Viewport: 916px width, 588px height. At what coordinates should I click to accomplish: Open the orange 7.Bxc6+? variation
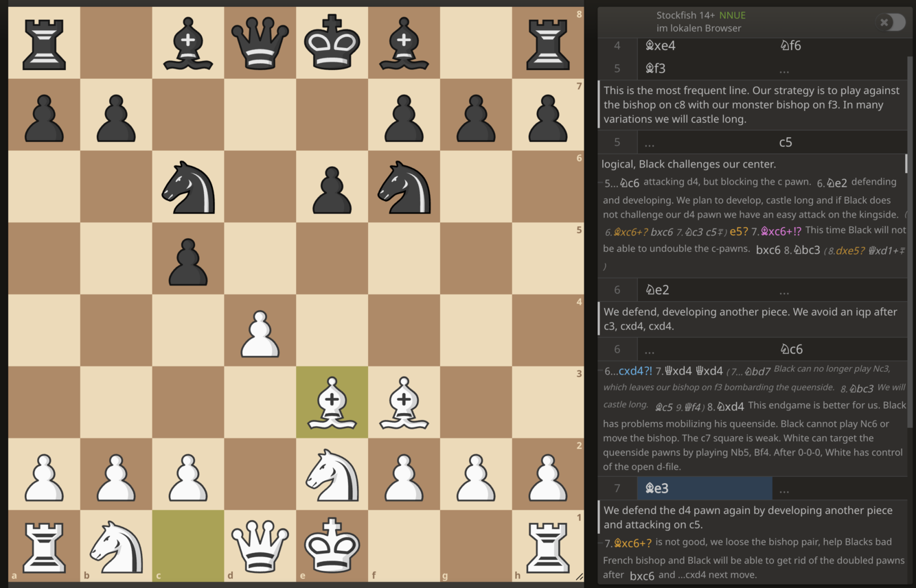628,543
